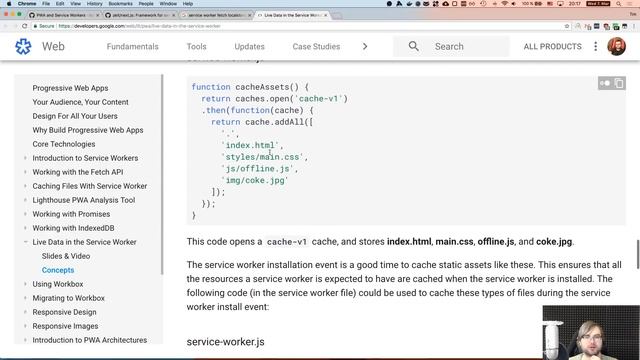Click the 'img/coke.jpg' string in code
The width and height of the screenshot is (640, 360).
pos(255,180)
